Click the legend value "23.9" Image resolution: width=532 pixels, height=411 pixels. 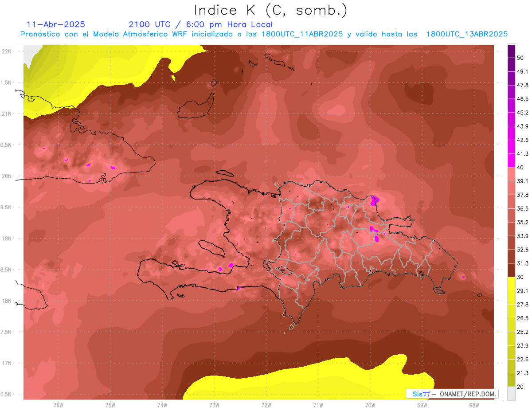coord(522,346)
